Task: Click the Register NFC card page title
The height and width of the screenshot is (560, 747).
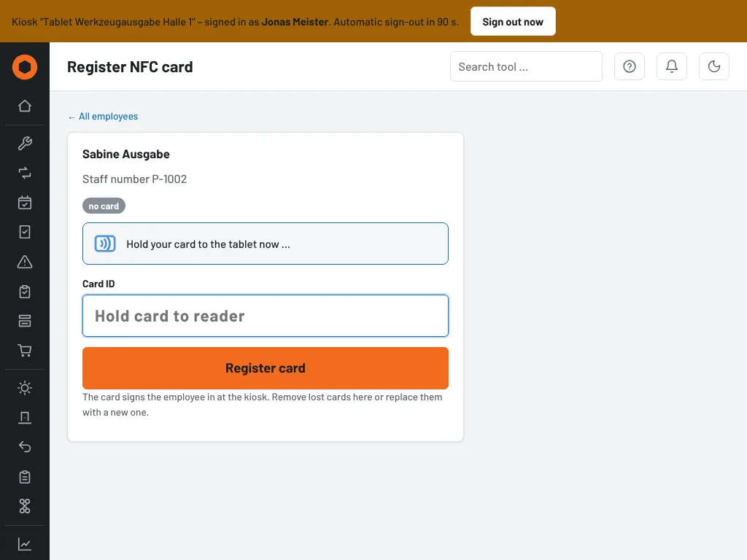Action: pos(130,66)
